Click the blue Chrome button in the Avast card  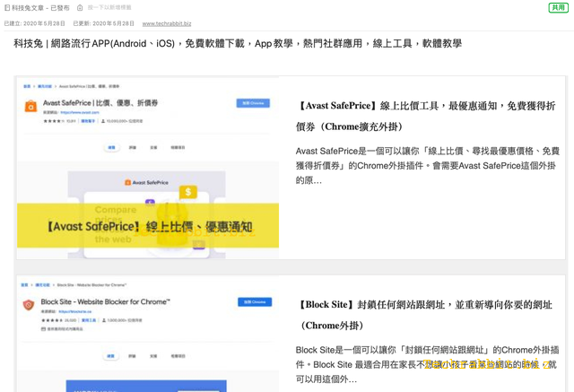pos(253,103)
